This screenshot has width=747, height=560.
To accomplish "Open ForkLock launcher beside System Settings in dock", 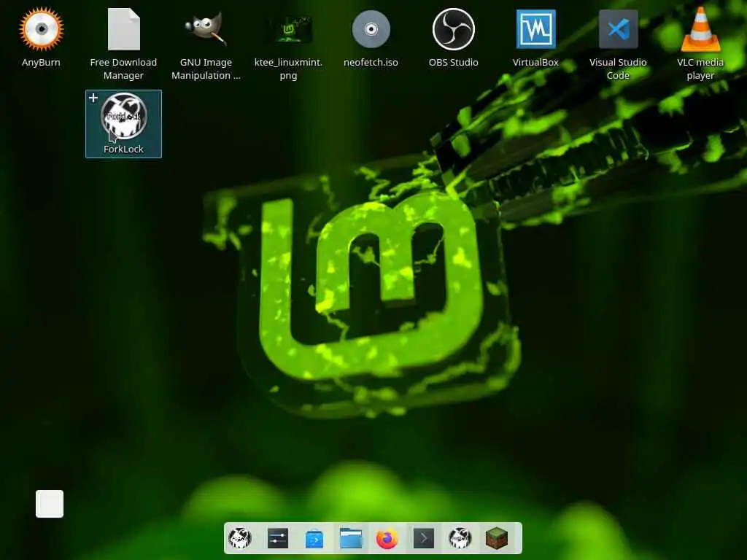I will coord(240,539).
